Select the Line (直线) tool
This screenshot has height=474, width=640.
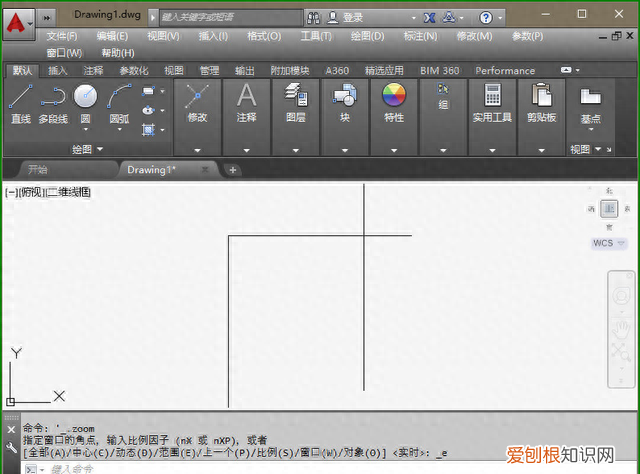click(20, 102)
